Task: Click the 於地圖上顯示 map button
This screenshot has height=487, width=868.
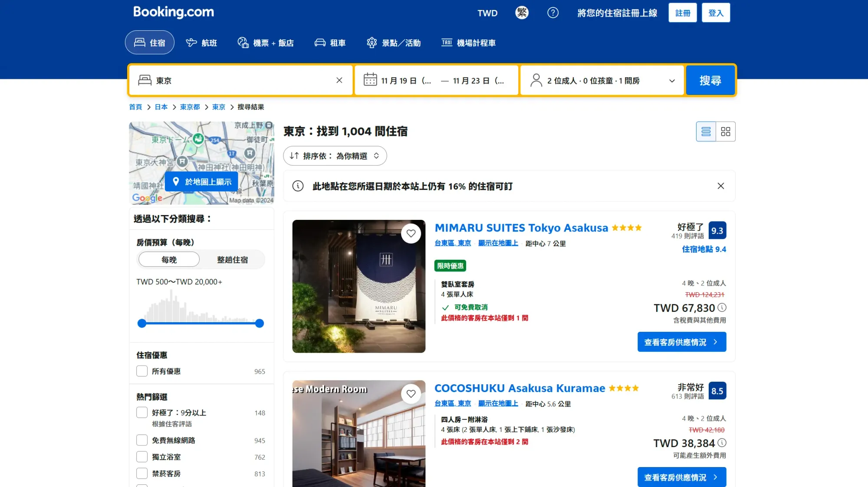Action: click(x=201, y=182)
